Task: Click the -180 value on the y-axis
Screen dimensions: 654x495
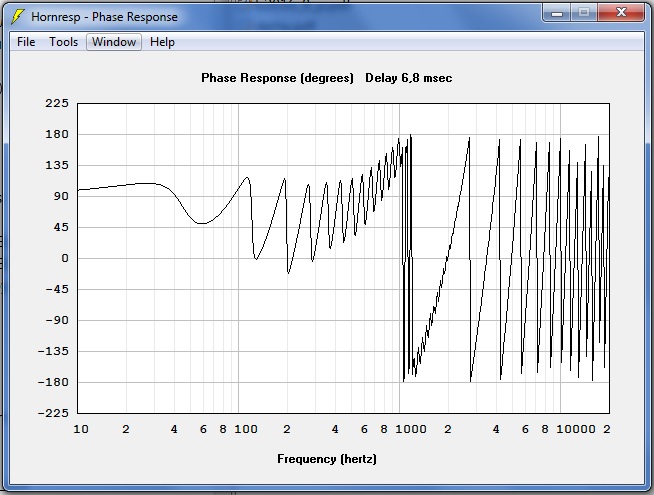Action: click(53, 382)
